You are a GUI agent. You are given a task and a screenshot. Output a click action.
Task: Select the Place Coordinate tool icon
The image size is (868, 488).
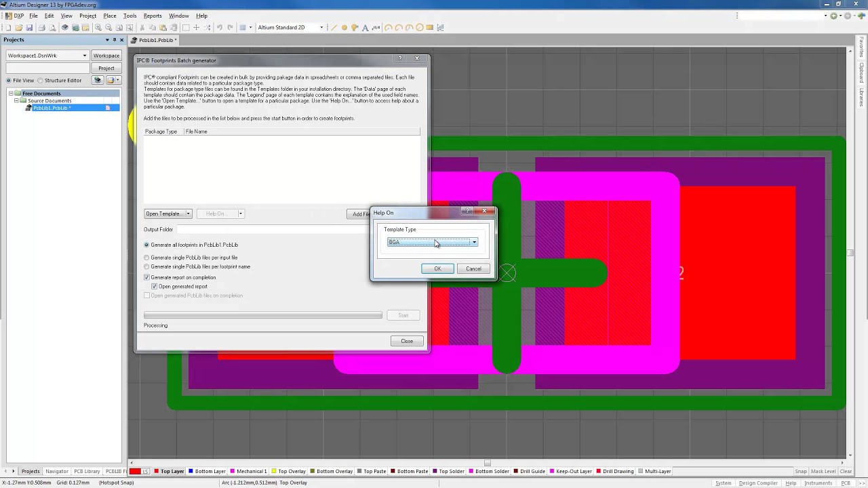[x=376, y=28]
